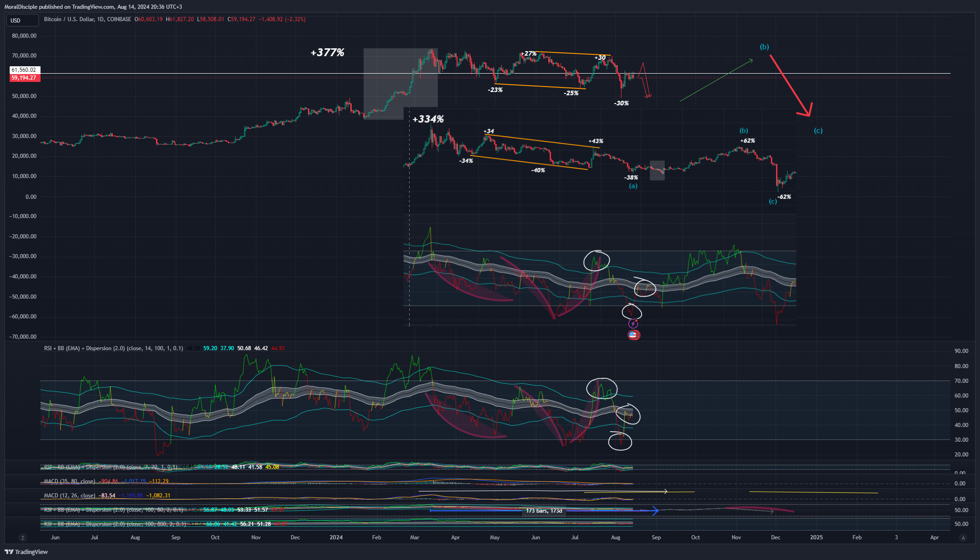Click 30,000.00 on the price axis

click(24, 136)
